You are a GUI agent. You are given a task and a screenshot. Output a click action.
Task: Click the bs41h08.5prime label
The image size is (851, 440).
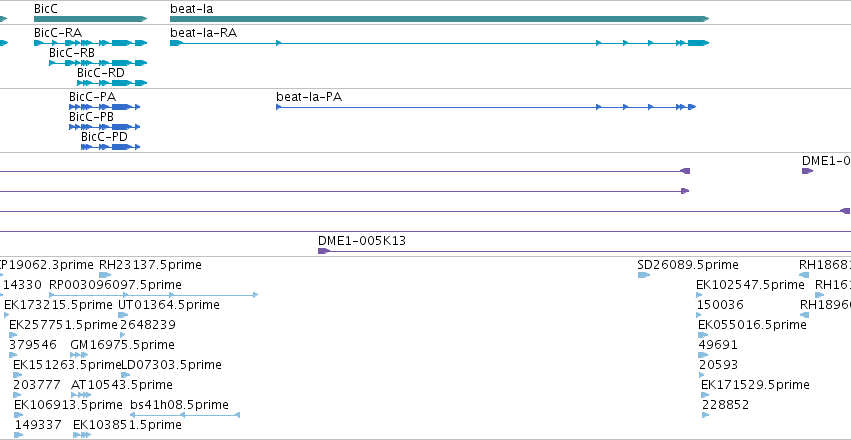(180, 405)
